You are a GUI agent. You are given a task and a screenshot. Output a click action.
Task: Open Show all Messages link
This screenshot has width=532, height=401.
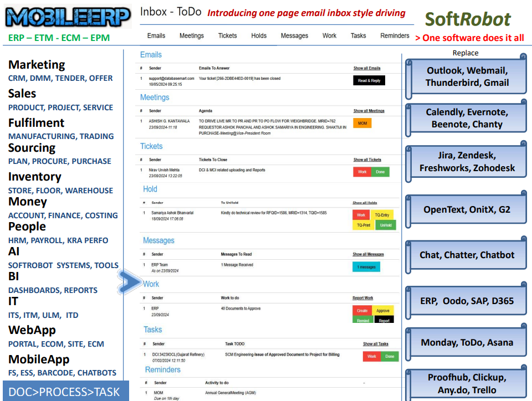click(x=368, y=254)
